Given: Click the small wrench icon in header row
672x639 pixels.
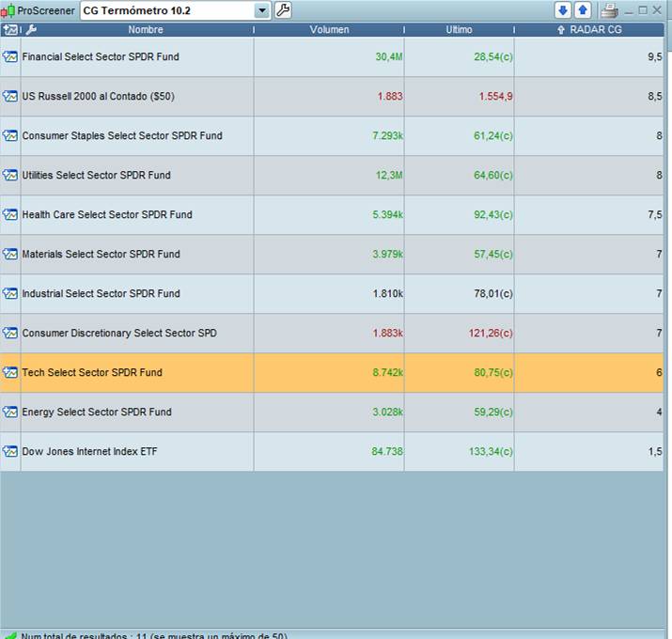Looking at the screenshot, I should 31,30.
